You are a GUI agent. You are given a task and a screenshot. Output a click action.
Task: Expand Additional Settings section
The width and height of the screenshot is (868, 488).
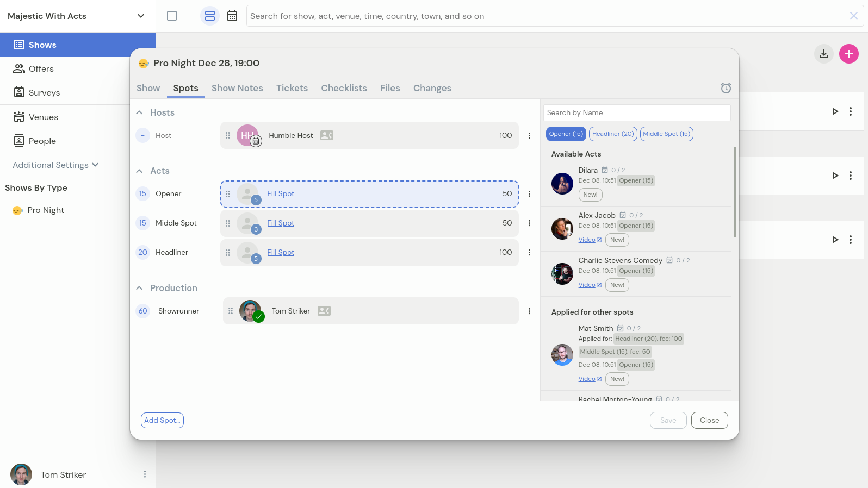click(55, 165)
